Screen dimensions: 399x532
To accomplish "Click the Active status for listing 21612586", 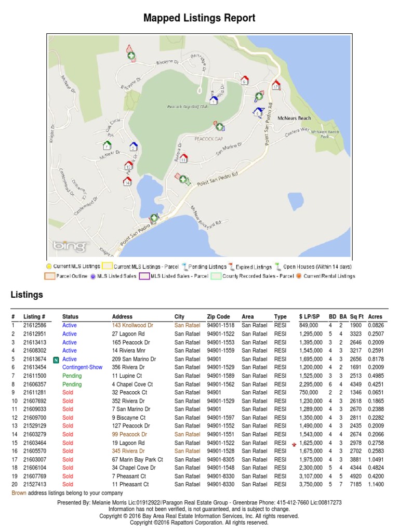I will 70,325.
